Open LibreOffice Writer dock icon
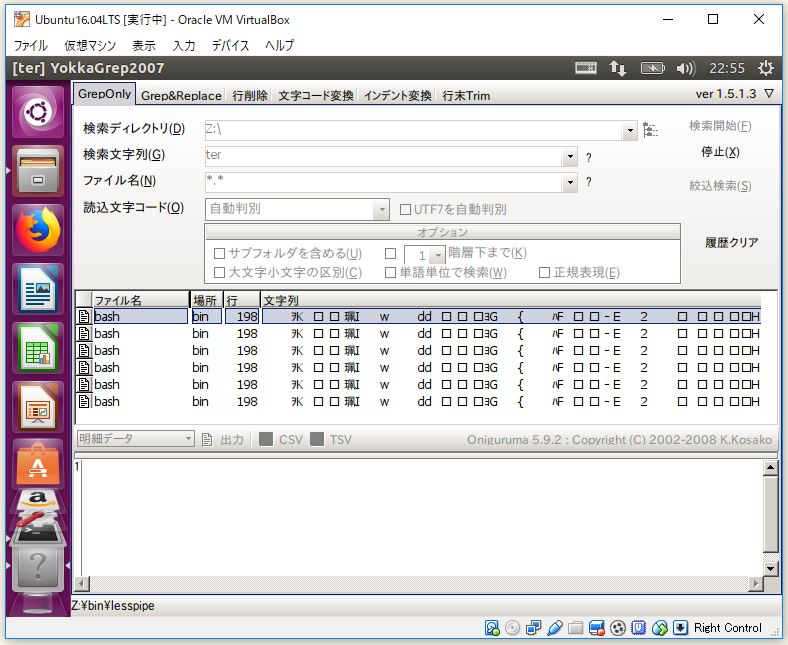 point(38,289)
